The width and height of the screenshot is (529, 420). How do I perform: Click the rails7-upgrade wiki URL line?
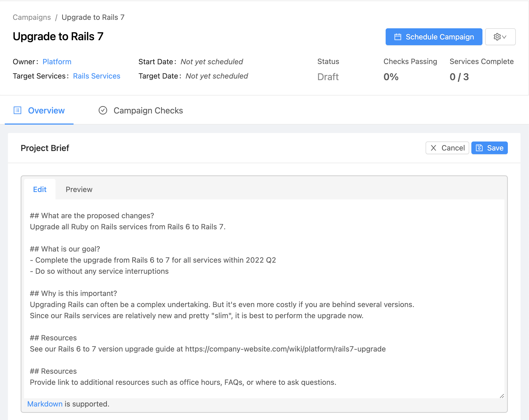(x=208, y=349)
